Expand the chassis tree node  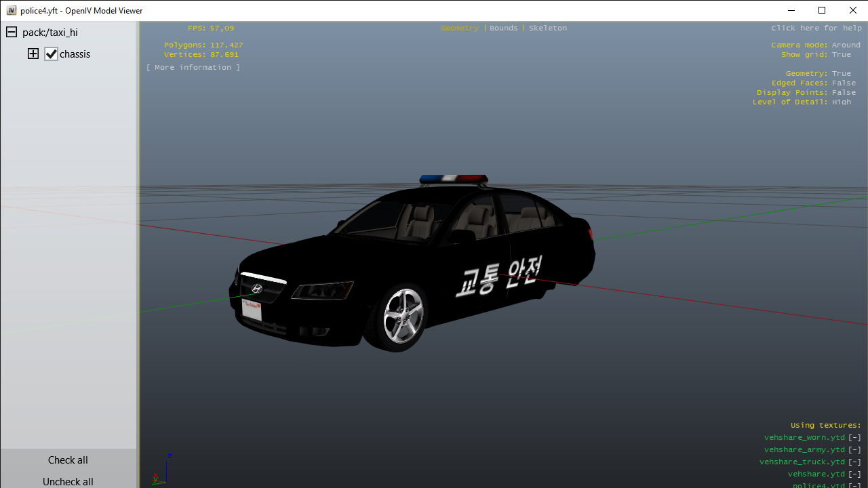click(33, 54)
